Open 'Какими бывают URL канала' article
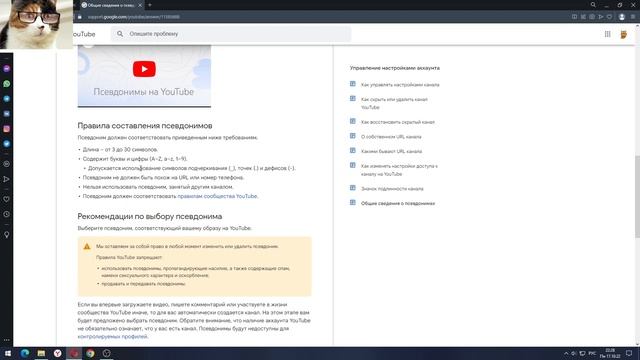Image resolution: width=640 pixels, height=360 pixels. 391,151
